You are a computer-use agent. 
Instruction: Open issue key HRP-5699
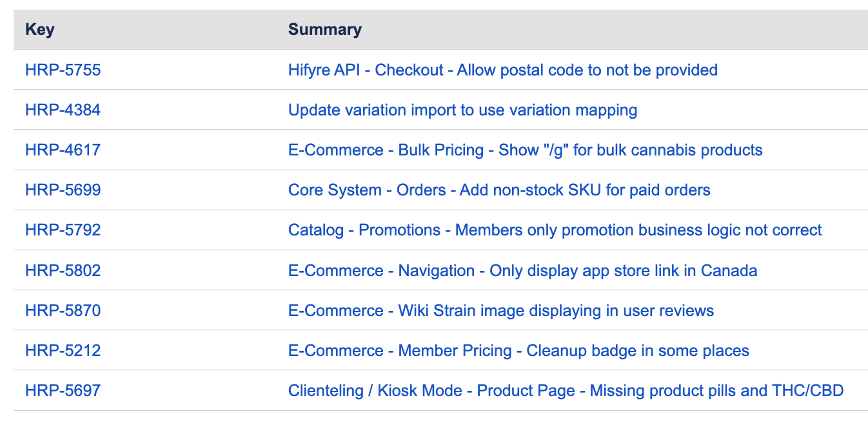click(x=63, y=190)
